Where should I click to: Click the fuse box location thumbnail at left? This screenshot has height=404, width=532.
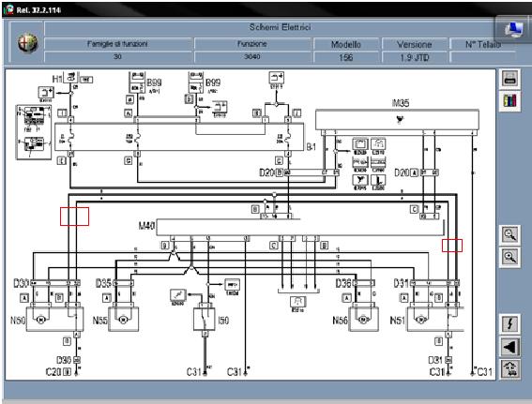click(x=34, y=132)
